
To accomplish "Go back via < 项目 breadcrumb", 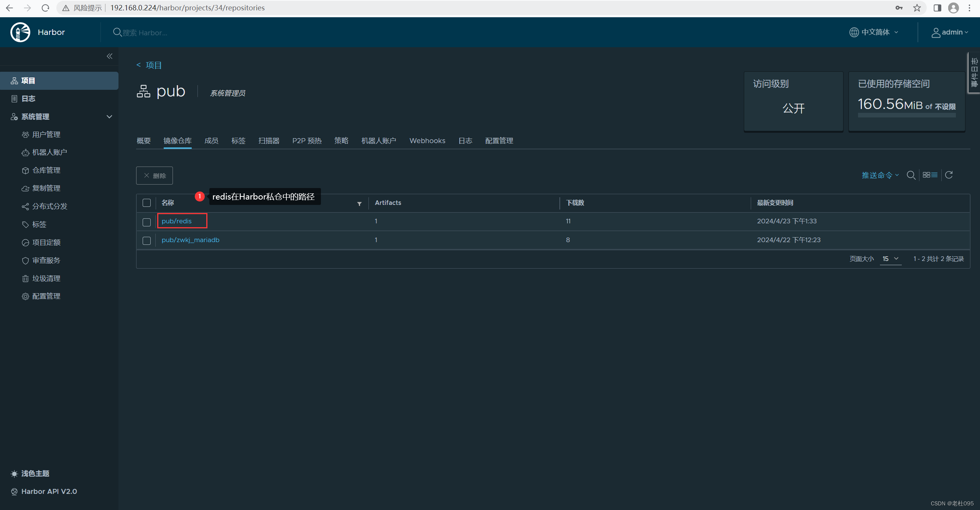I will point(149,65).
